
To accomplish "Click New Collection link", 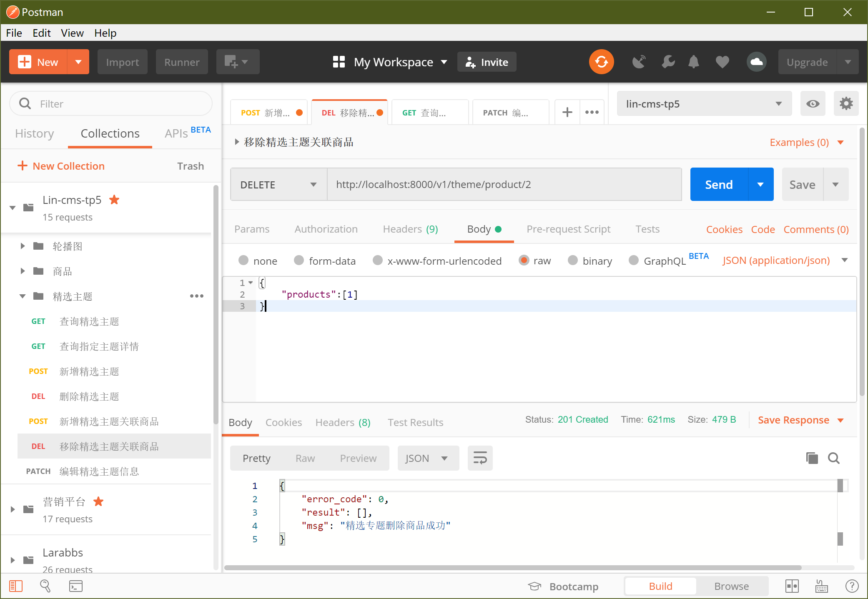I will (61, 166).
